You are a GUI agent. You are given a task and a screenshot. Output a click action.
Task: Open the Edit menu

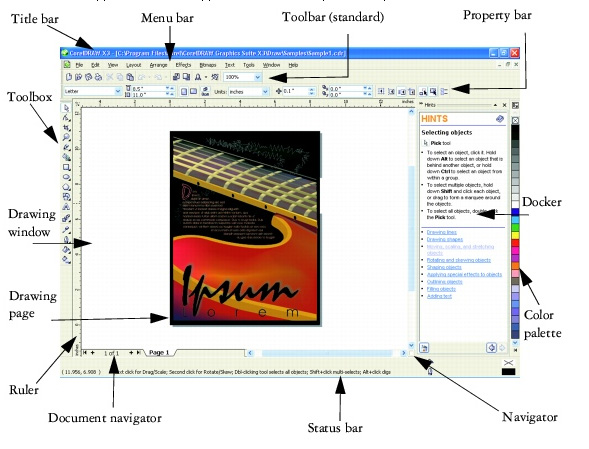coord(95,65)
